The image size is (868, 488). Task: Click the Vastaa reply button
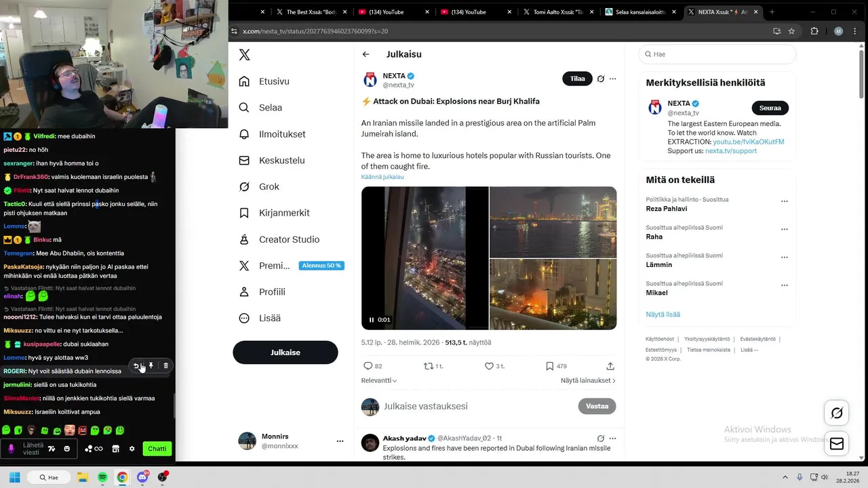pos(597,406)
